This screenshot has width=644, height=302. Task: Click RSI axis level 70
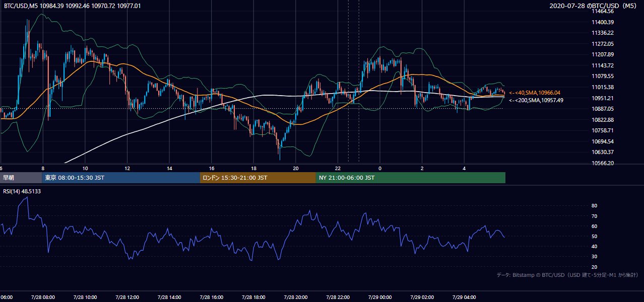pyautogui.click(x=594, y=216)
